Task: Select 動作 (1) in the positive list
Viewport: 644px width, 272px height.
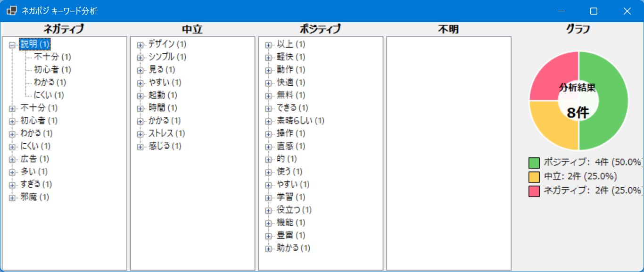Action: tap(291, 70)
